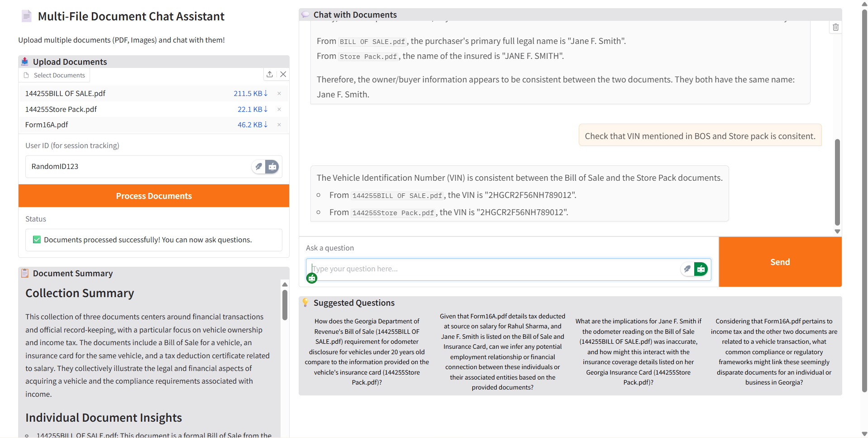Click the green robot badge below question input
Viewport: 868px width, 438px height.
312,278
